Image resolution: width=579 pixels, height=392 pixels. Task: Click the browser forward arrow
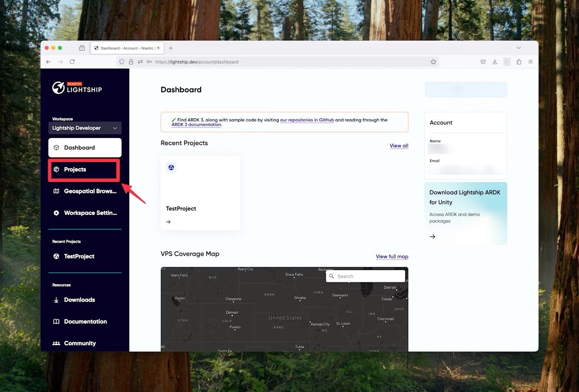[60, 62]
